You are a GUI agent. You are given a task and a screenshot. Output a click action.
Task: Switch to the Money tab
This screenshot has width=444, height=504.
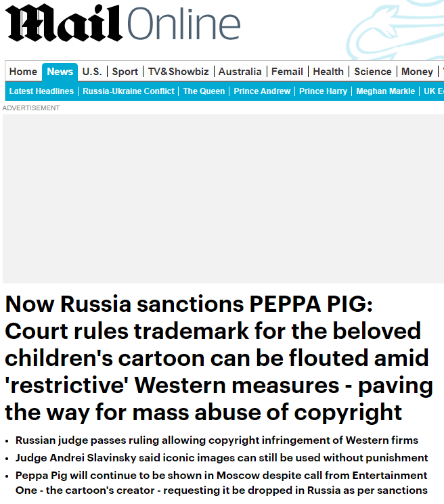coord(417,72)
